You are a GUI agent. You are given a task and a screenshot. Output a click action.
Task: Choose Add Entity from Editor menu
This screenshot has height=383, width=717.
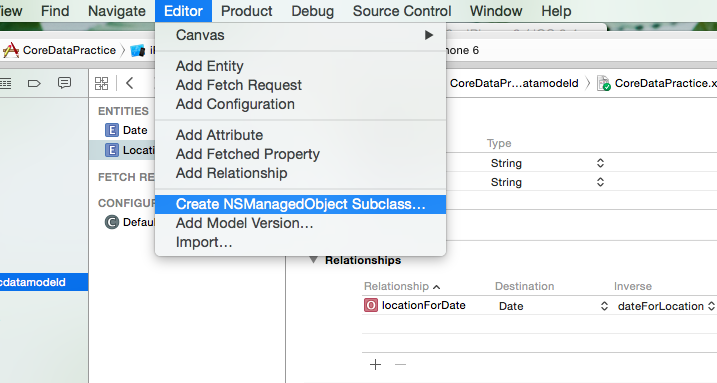click(x=300, y=66)
